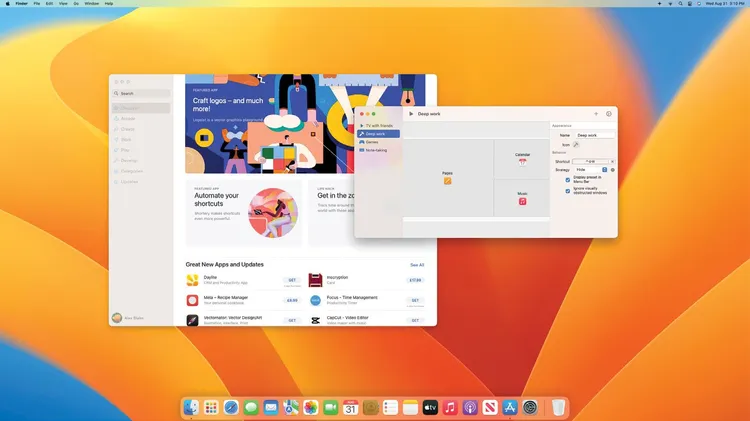
Task: Open the Strategy settings gear icon
Action: pyautogui.click(x=613, y=170)
